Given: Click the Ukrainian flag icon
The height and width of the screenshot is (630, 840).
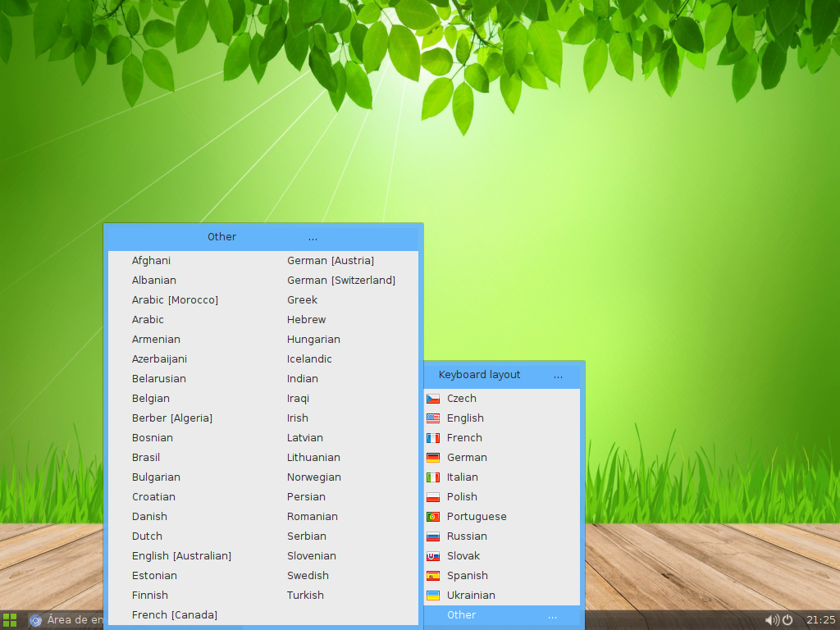Looking at the screenshot, I should 433,596.
